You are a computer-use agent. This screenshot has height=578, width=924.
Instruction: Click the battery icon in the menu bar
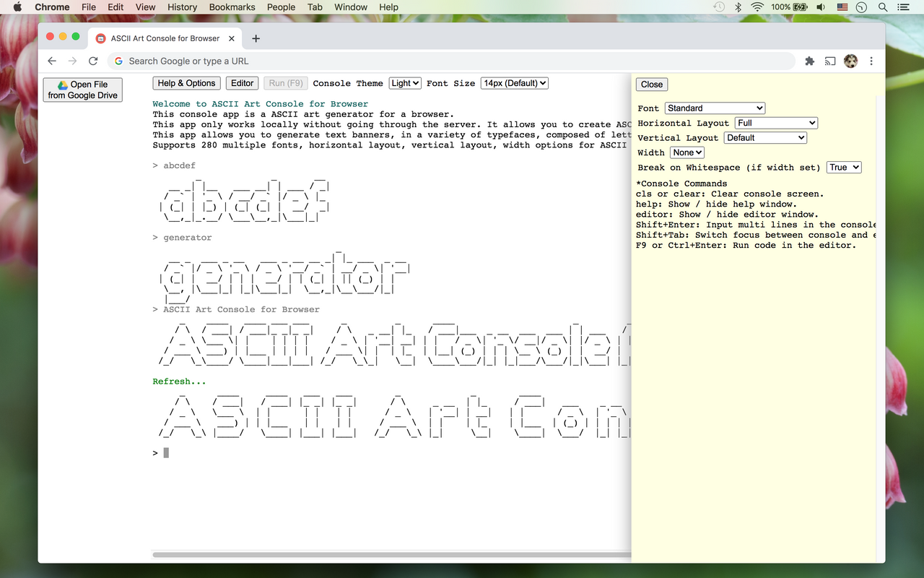pos(798,7)
